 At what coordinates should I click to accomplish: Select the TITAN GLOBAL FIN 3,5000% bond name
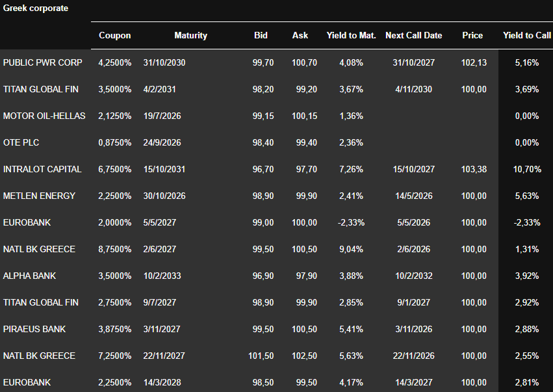40,89
